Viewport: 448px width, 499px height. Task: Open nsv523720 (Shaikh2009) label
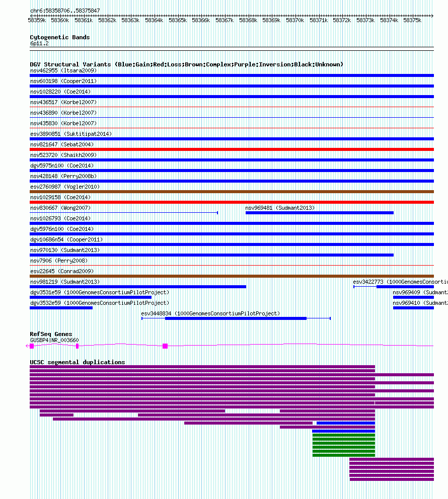tap(63, 155)
